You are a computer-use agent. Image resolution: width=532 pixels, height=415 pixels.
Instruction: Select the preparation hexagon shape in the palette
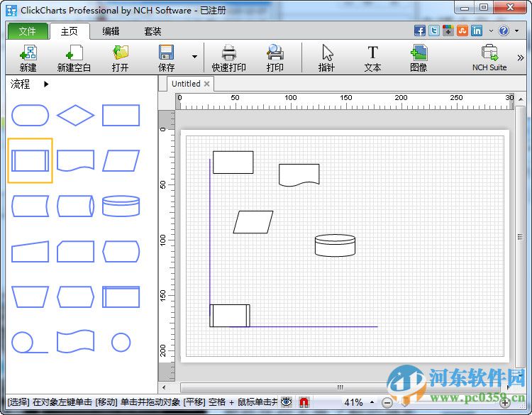75,297
